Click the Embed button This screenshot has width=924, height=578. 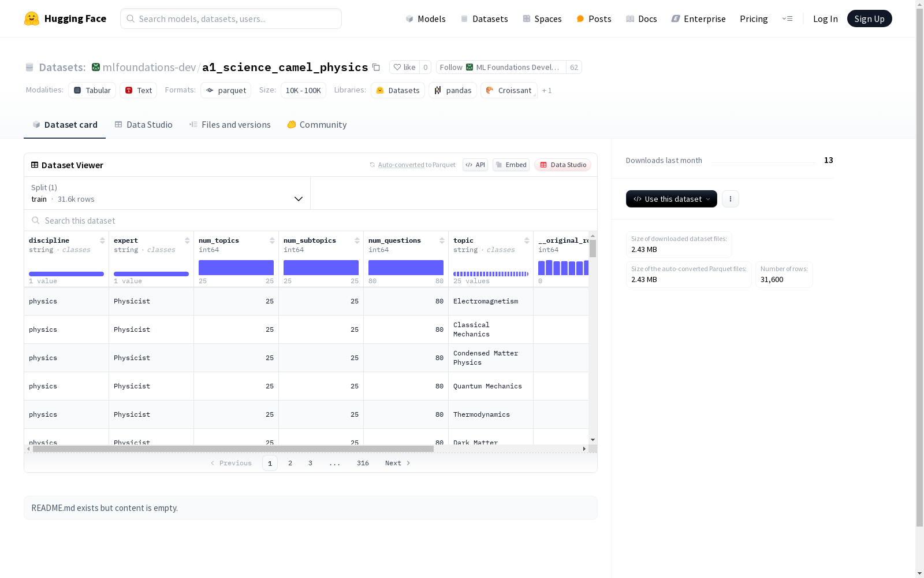pyautogui.click(x=511, y=165)
